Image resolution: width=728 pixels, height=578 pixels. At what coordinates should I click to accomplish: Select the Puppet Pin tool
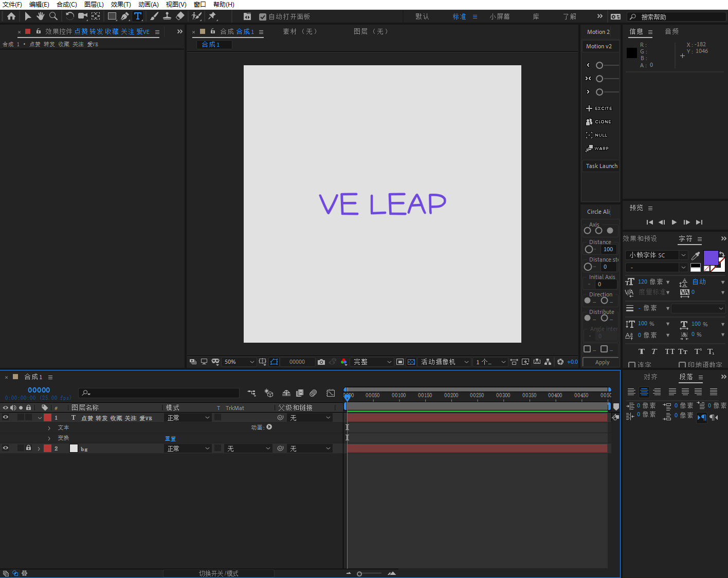pyautogui.click(x=212, y=16)
